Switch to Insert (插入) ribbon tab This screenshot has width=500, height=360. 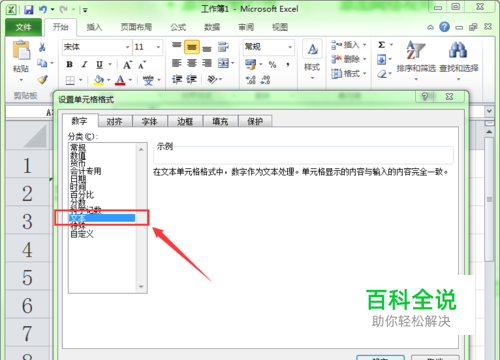click(94, 27)
